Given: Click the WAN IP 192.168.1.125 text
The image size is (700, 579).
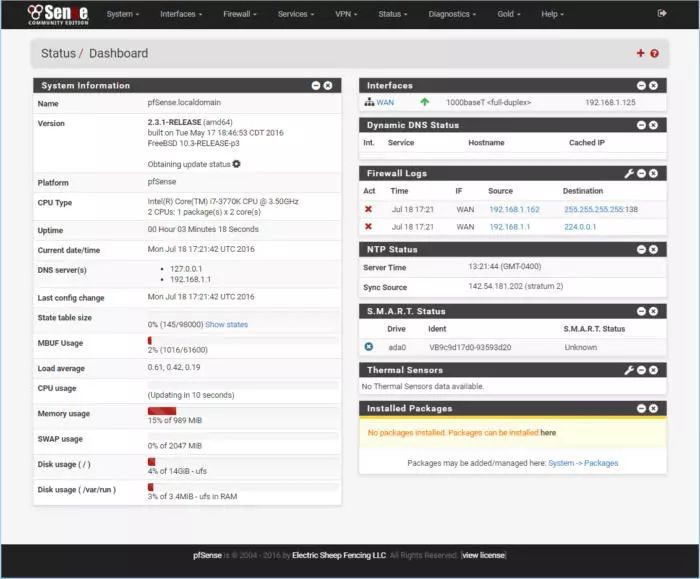Looking at the screenshot, I should [x=610, y=102].
